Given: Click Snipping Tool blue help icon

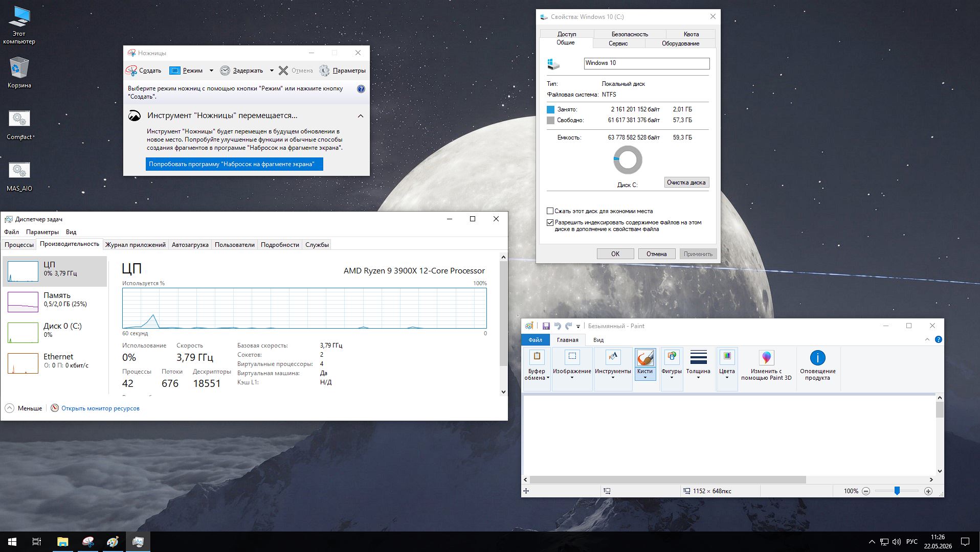Looking at the screenshot, I should [361, 89].
